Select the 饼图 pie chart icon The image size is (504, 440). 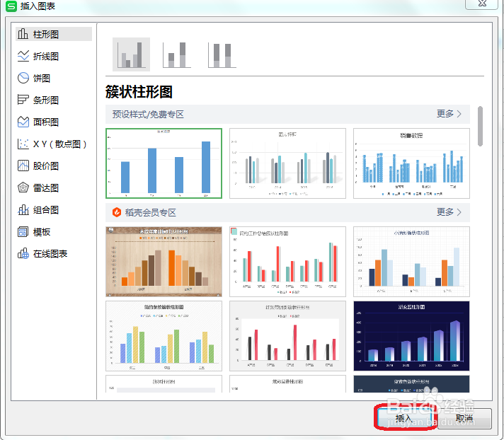(x=23, y=78)
